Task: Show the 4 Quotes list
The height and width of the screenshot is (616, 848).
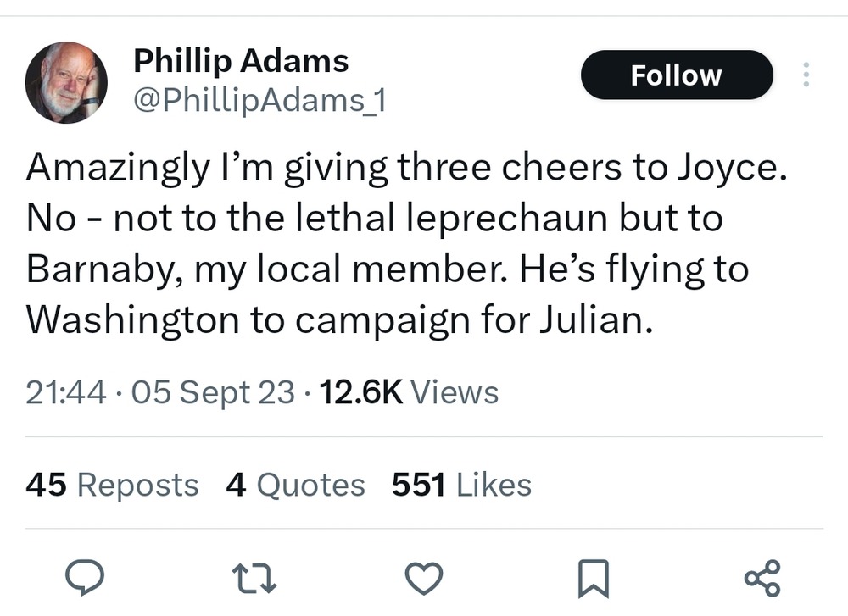Action: tap(295, 485)
